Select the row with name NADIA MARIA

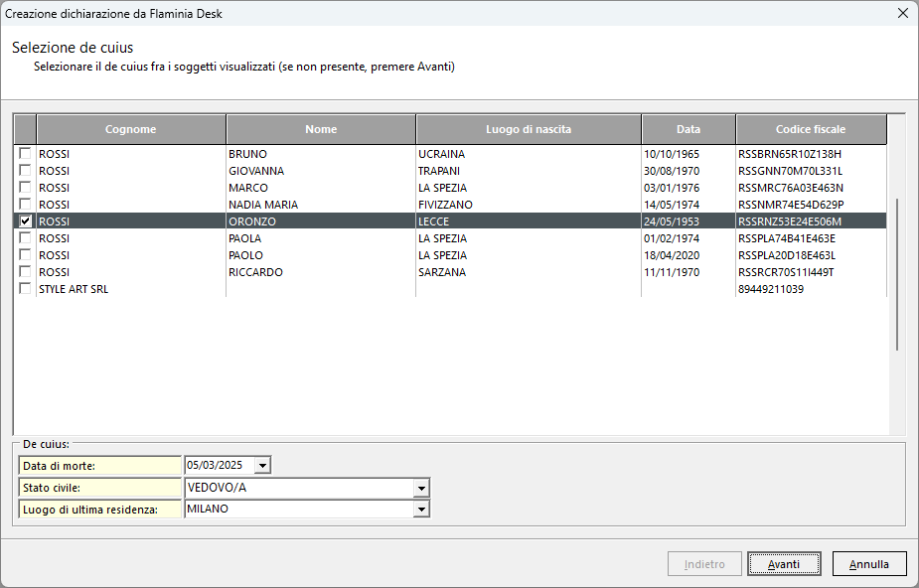[x=262, y=205]
